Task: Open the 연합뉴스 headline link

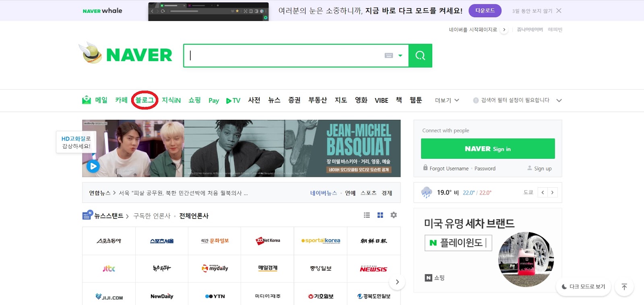Action: point(183,193)
